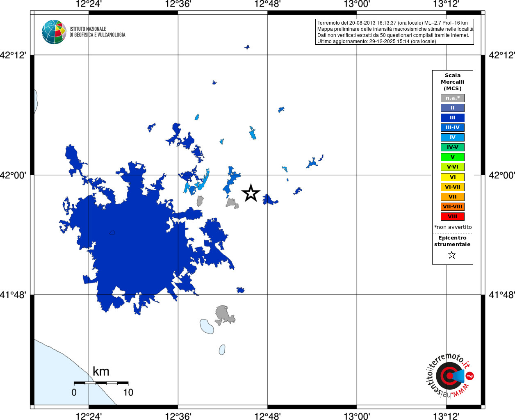Click the bottom axis label 12°48'

point(267,416)
